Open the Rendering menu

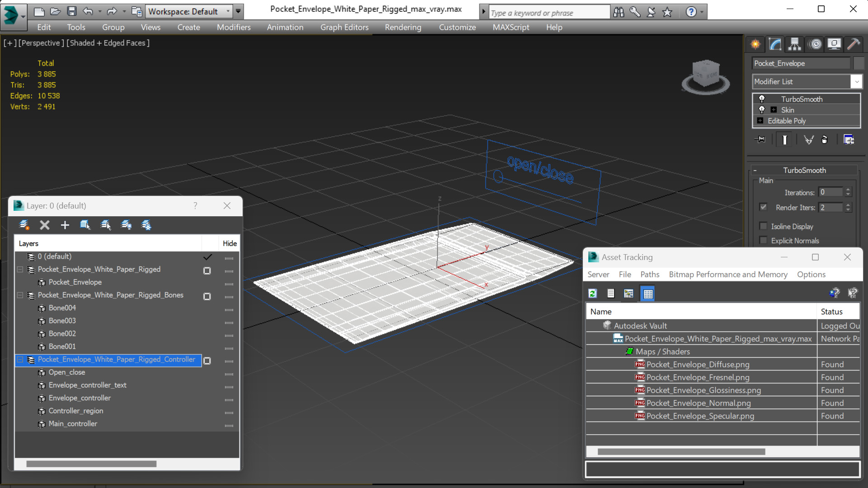point(403,27)
